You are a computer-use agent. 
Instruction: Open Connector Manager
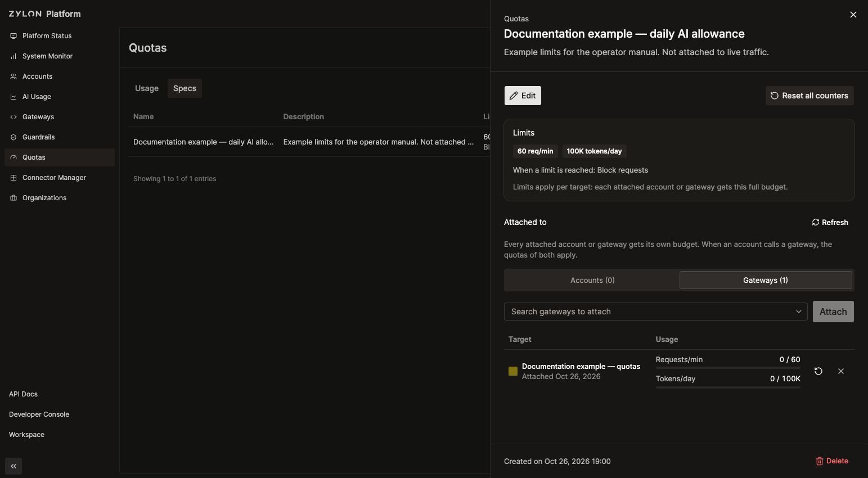pos(59,178)
